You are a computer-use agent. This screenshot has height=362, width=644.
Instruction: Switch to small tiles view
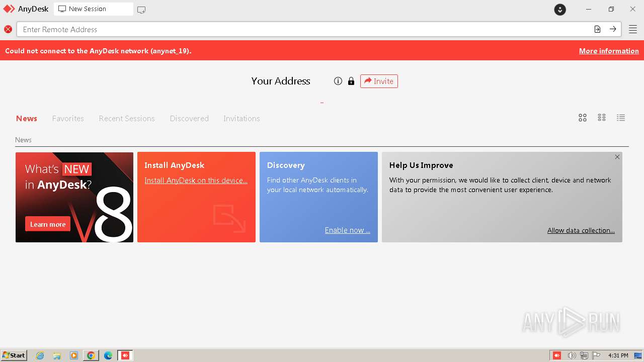602,118
